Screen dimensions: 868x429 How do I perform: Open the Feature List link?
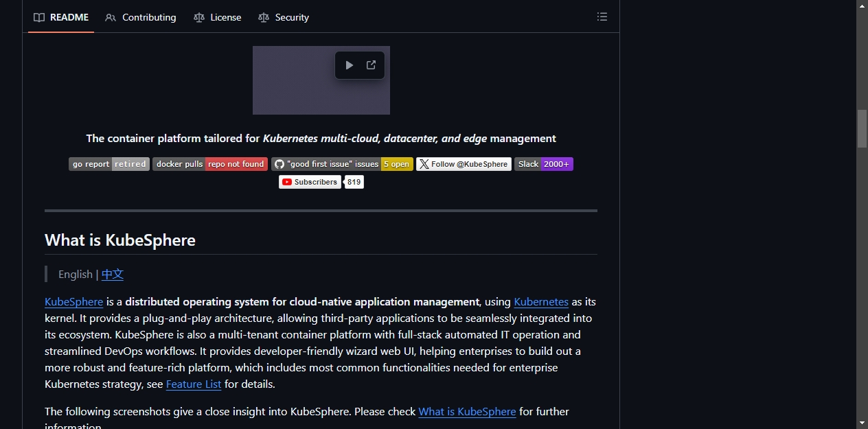click(194, 384)
